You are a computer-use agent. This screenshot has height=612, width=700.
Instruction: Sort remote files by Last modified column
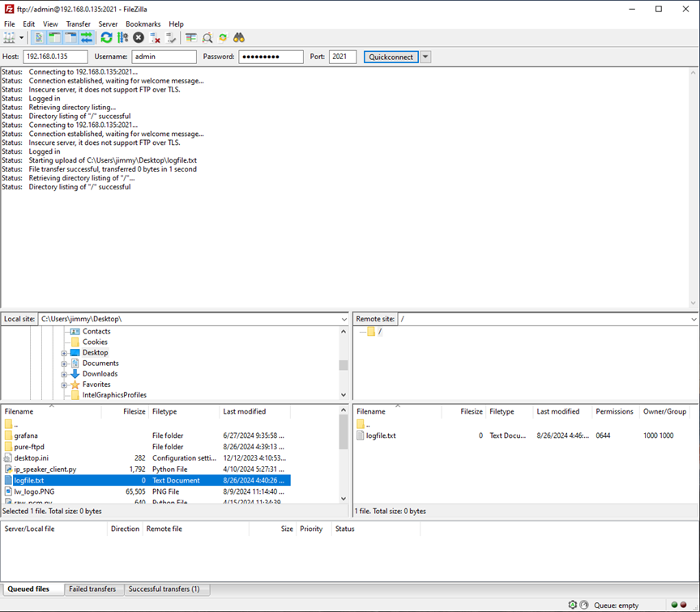coord(562,412)
